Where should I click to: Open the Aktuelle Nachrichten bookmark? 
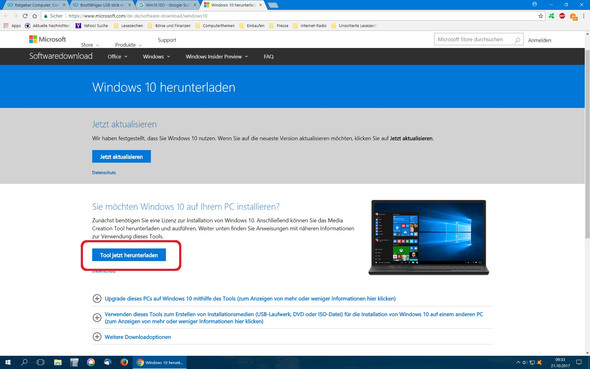point(47,26)
